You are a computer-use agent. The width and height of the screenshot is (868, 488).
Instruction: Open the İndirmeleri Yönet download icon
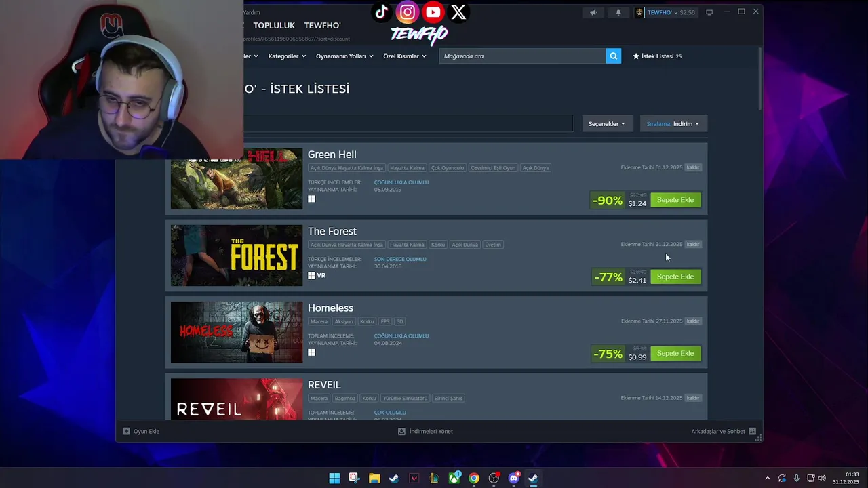tap(401, 431)
